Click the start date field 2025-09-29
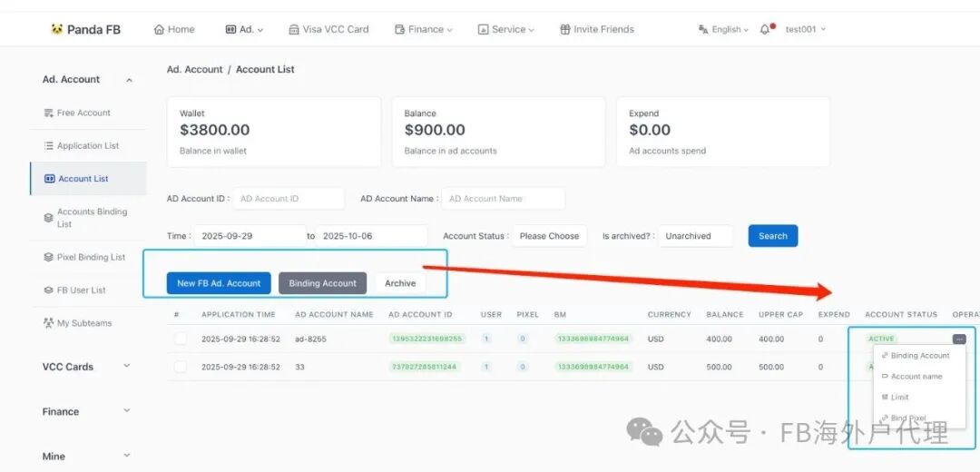980x472 pixels. 250,236
